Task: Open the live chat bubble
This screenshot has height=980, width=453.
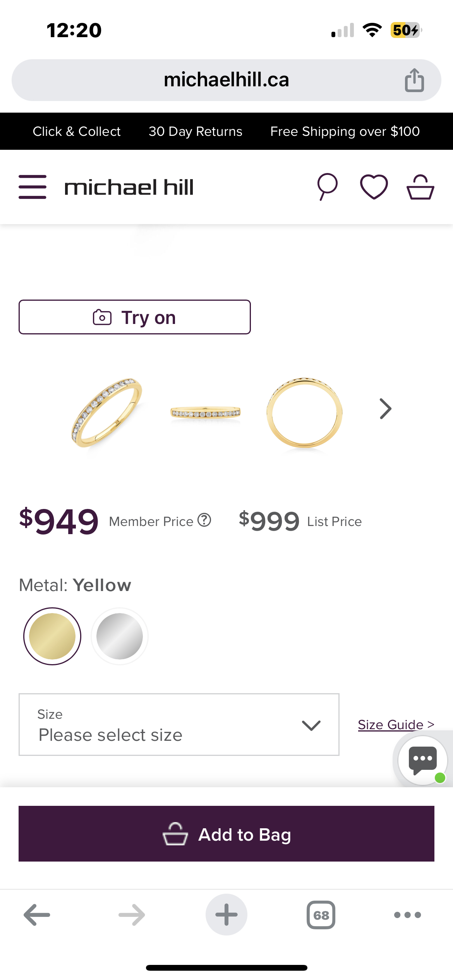Action: 422,760
